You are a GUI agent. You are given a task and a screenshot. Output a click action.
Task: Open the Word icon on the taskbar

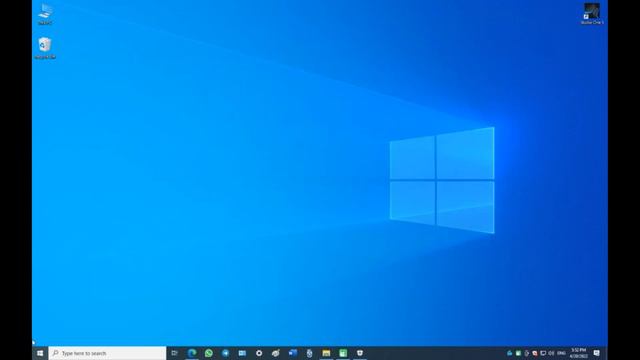pos(293,353)
